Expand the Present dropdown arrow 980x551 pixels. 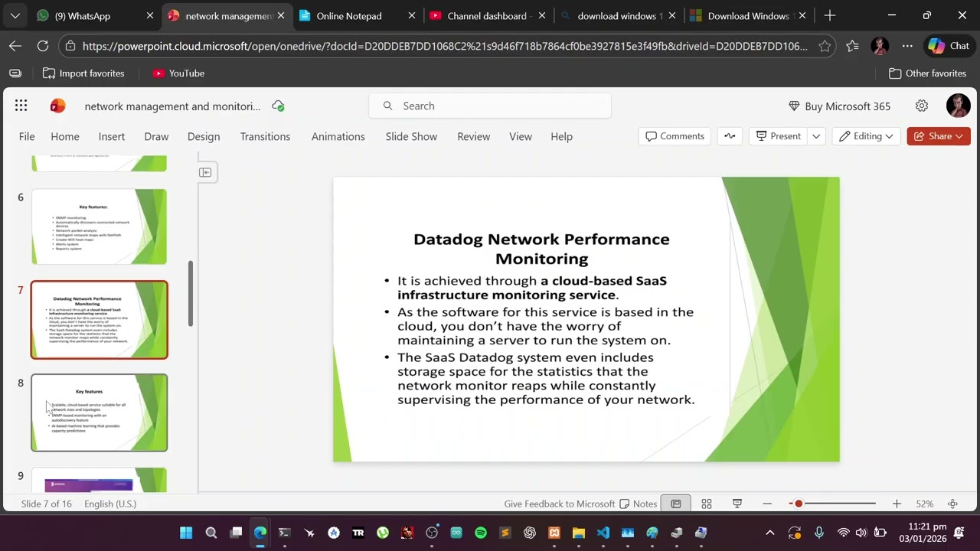816,136
